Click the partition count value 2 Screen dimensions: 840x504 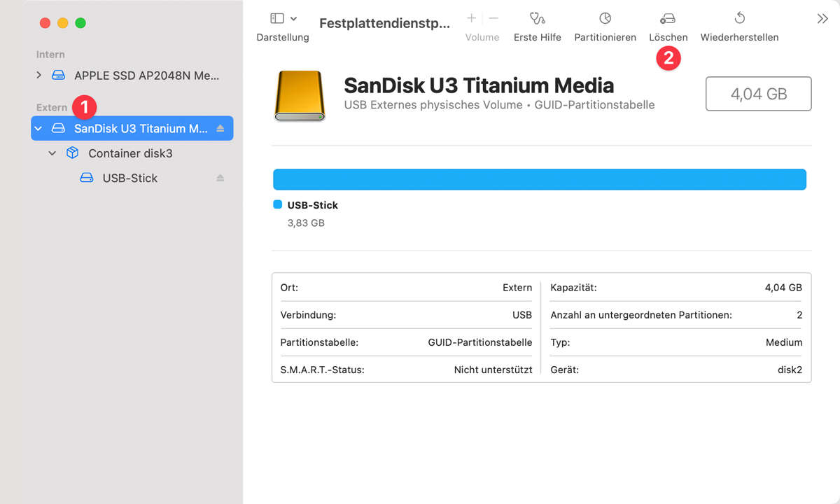[799, 315]
